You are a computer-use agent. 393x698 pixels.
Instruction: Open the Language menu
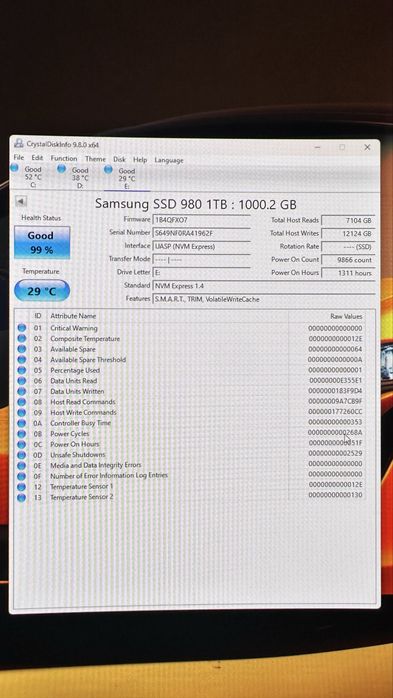169,160
